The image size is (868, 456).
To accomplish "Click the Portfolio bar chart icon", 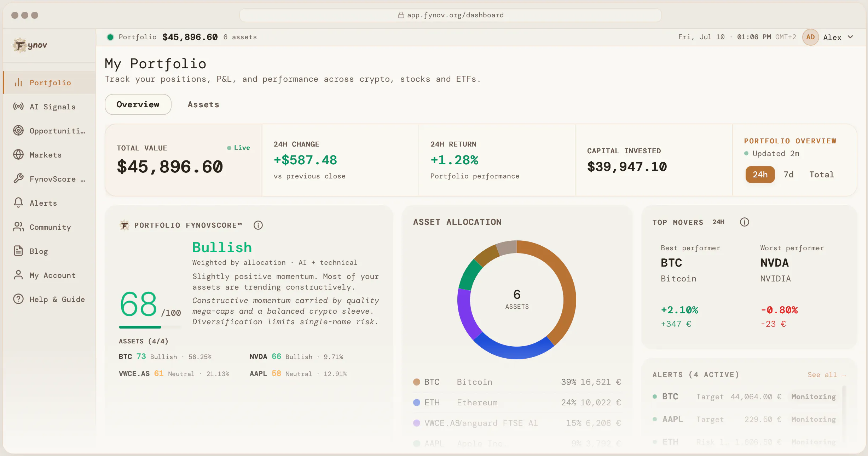I will click(18, 82).
